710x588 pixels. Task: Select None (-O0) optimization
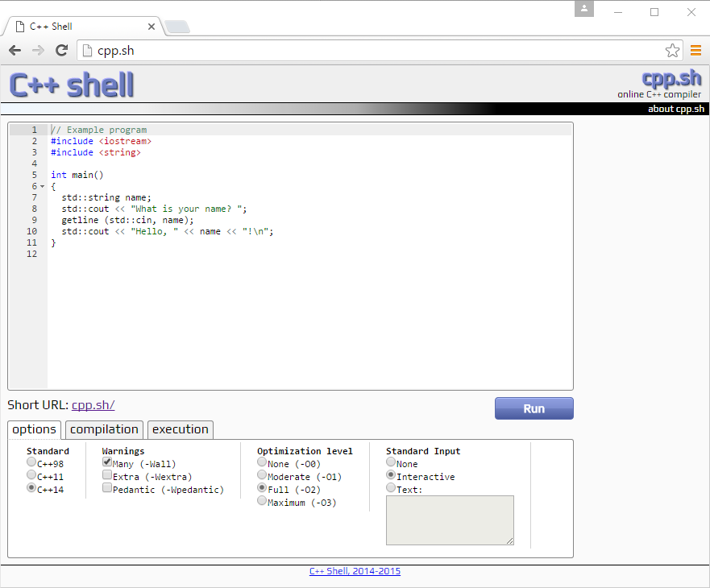[x=262, y=462]
